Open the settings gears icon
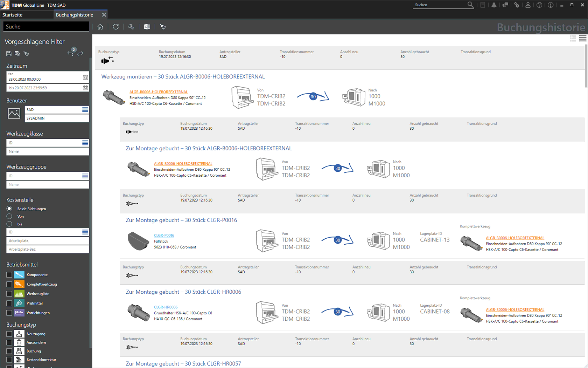Image resolution: width=588 pixels, height=368 pixels. (x=517, y=5)
